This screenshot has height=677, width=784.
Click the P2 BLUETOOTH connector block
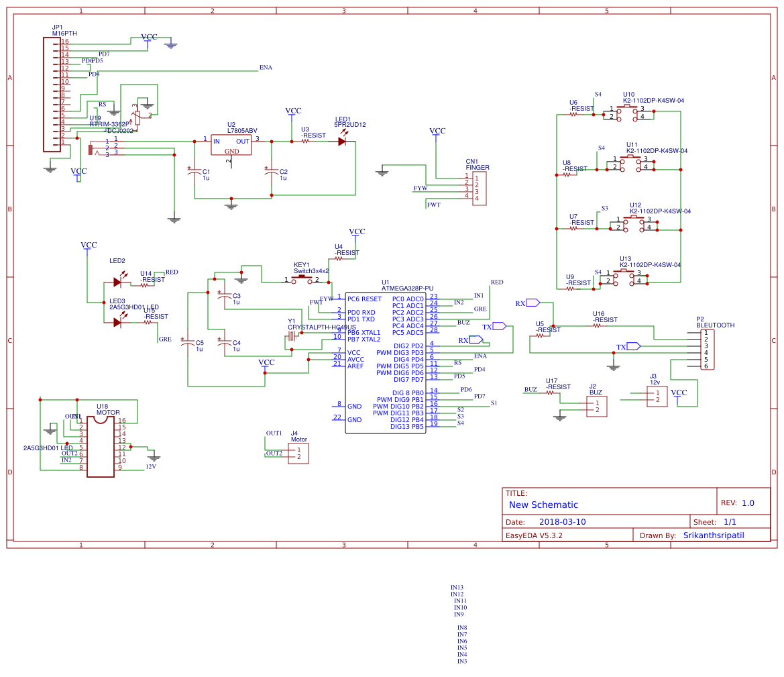tap(706, 350)
